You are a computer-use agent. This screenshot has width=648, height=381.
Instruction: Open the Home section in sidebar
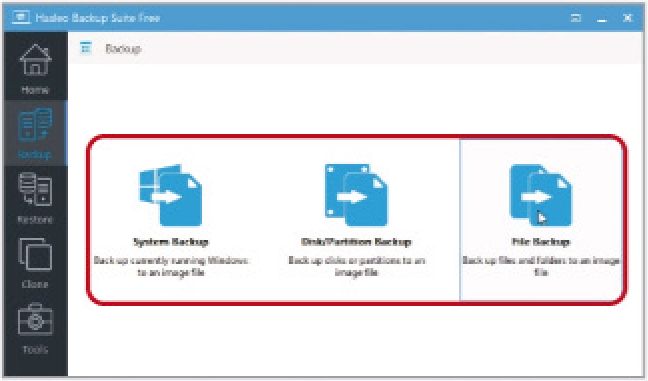[x=35, y=67]
